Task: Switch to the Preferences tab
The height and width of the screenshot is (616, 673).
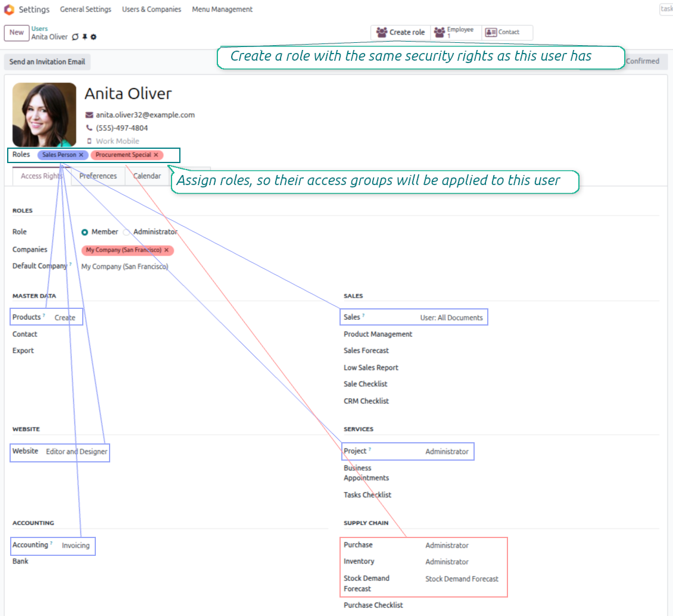Action: [x=98, y=176]
